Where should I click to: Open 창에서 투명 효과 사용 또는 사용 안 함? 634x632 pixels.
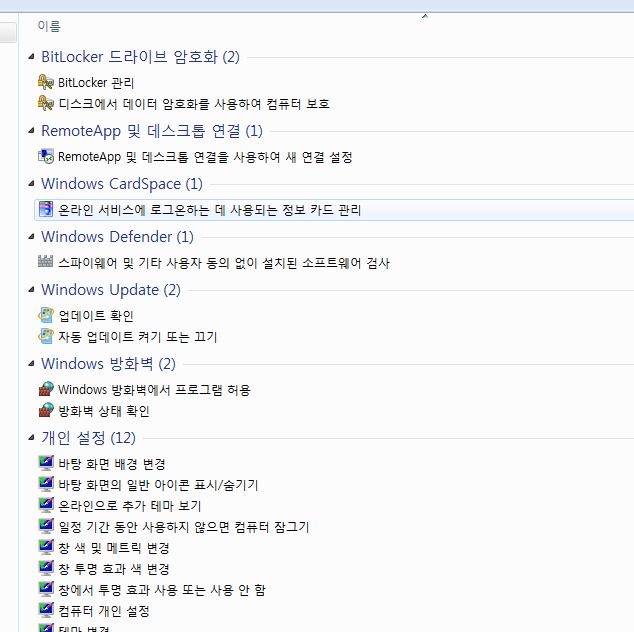(162, 590)
